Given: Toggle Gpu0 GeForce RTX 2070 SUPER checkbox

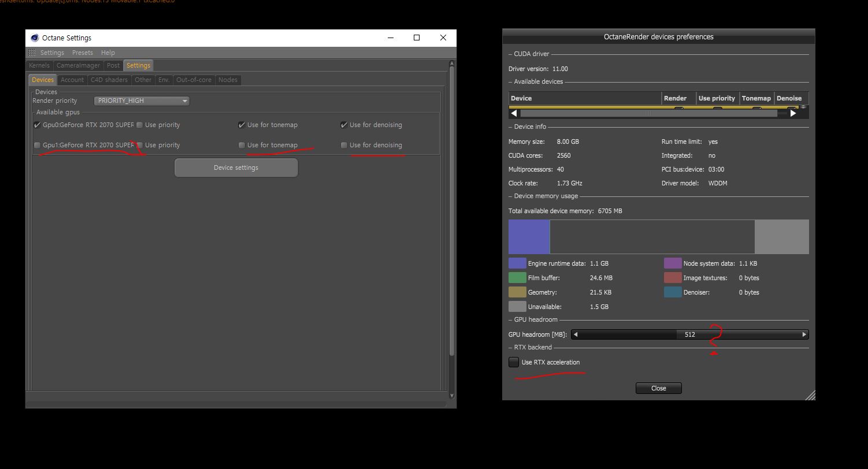Looking at the screenshot, I should [38, 125].
